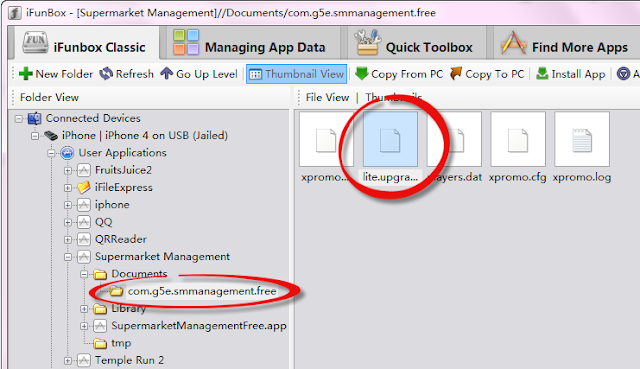Select Connected Devices computer icon

35,118
